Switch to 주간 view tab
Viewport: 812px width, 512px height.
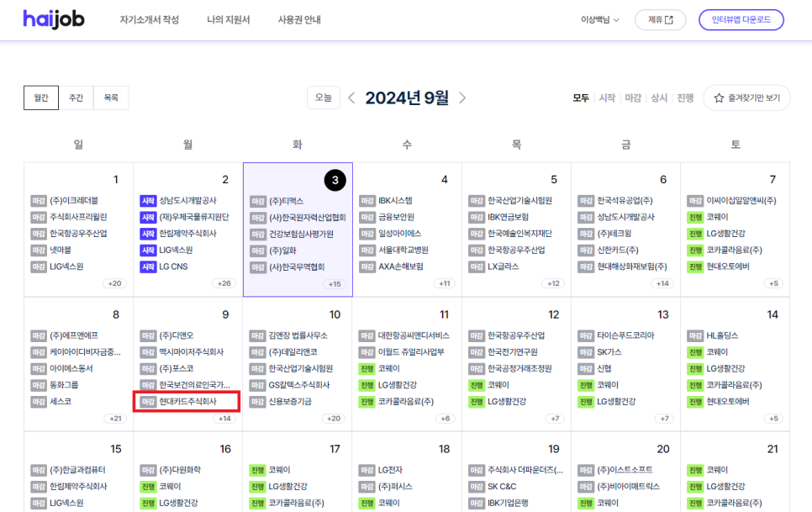pyautogui.click(x=76, y=98)
